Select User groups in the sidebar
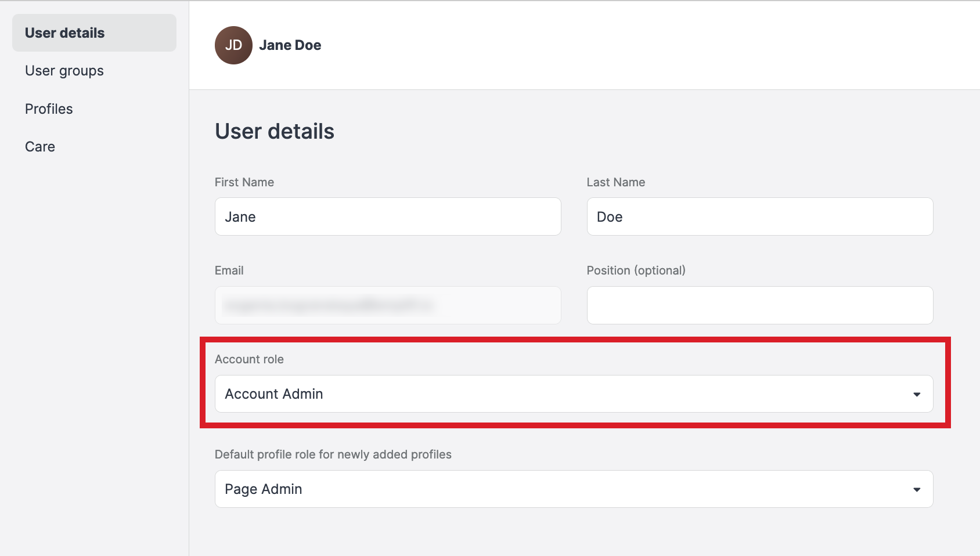Image resolution: width=980 pixels, height=556 pixels. tap(64, 70)
